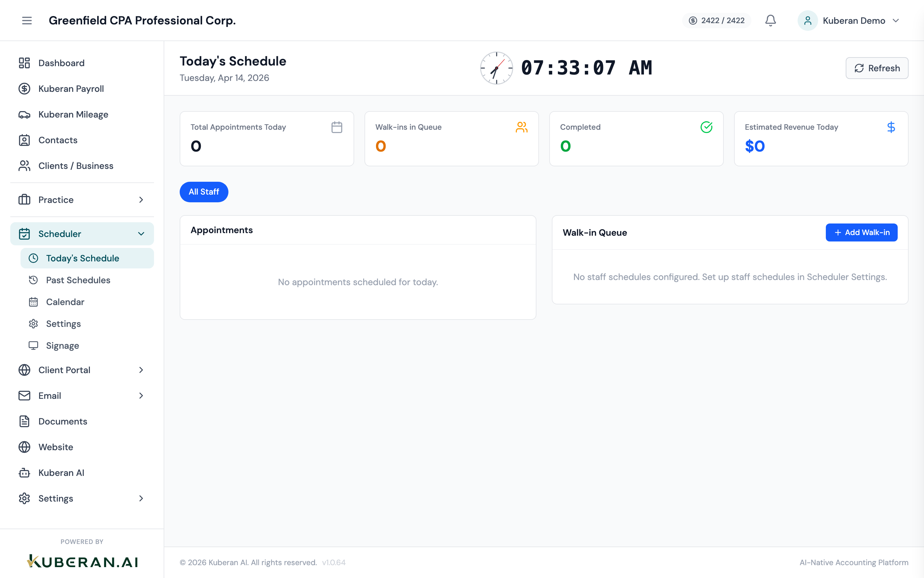The width and height of the screenshot is (924, 578).
Task: Click the Dashboard grid icon
Action: 24,63
